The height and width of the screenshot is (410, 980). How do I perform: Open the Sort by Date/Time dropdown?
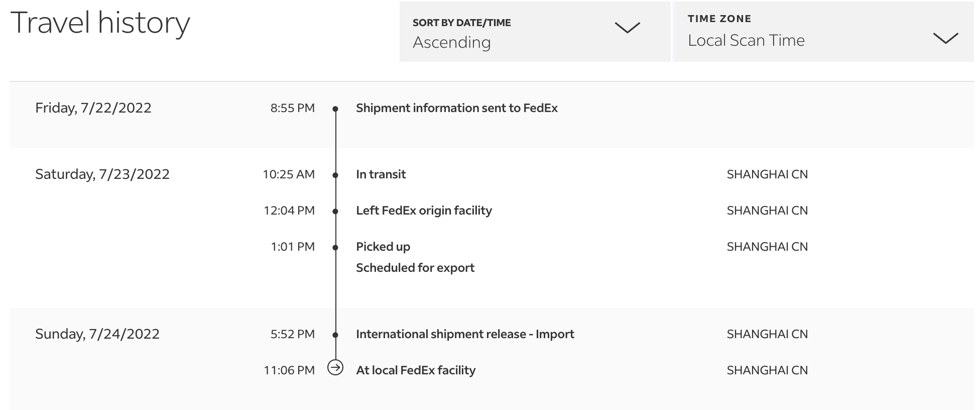coord(534,32)
